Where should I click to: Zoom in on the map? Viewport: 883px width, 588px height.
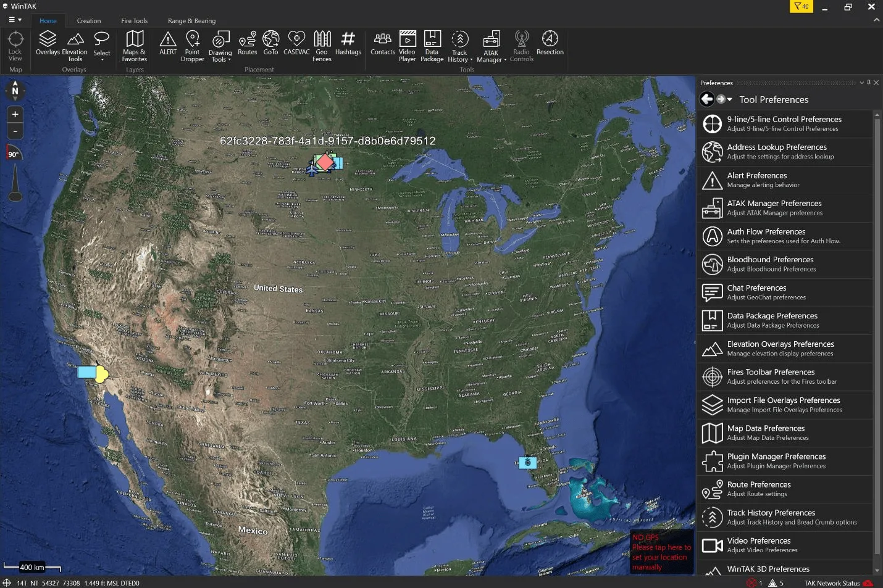click(15, 114)
